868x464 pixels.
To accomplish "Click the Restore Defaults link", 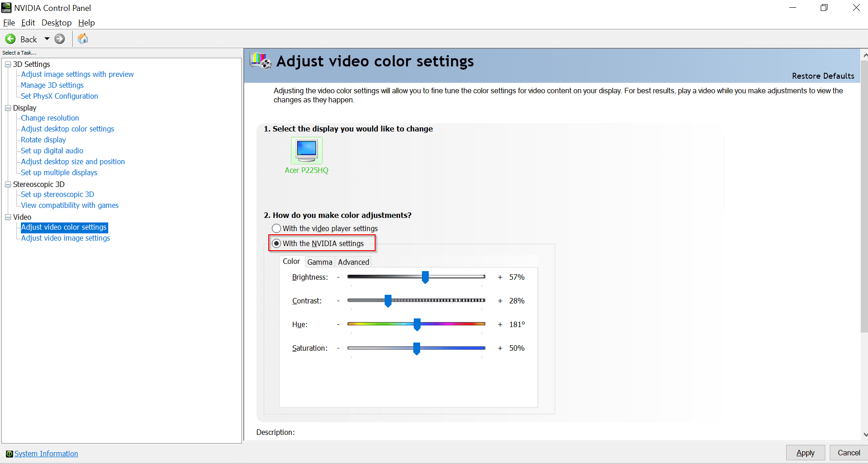I will coord(823,76).
